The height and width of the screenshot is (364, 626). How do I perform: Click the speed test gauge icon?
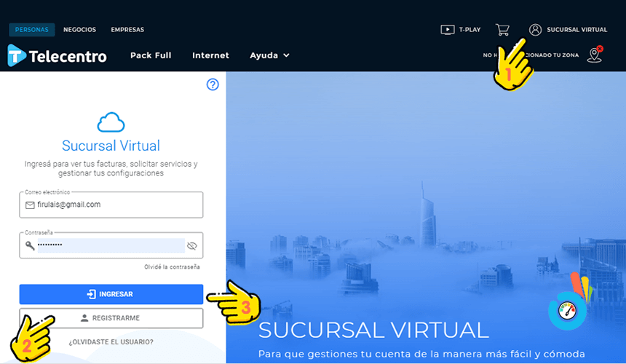567,311
